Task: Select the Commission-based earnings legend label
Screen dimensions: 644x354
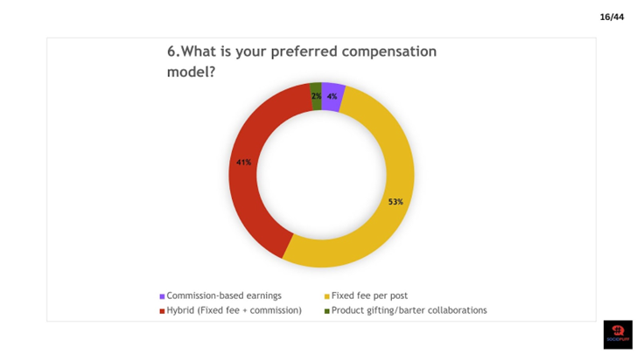Action: (224, 295)
